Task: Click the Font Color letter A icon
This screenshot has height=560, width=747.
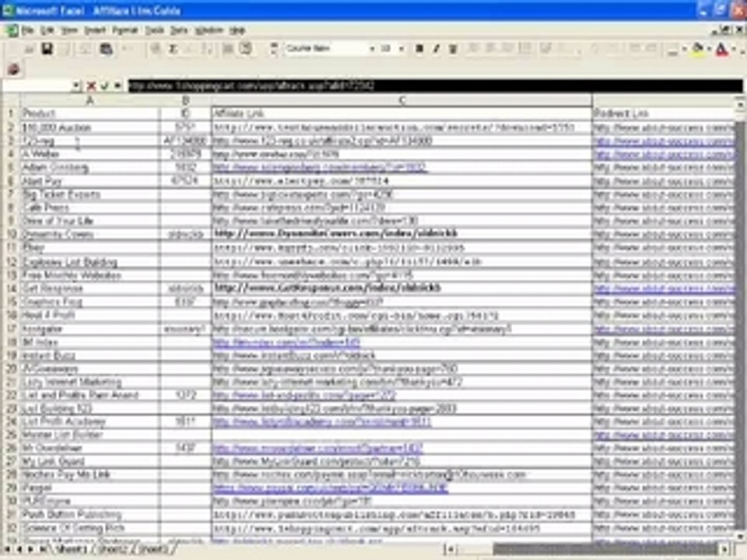Action: (722, 49)
